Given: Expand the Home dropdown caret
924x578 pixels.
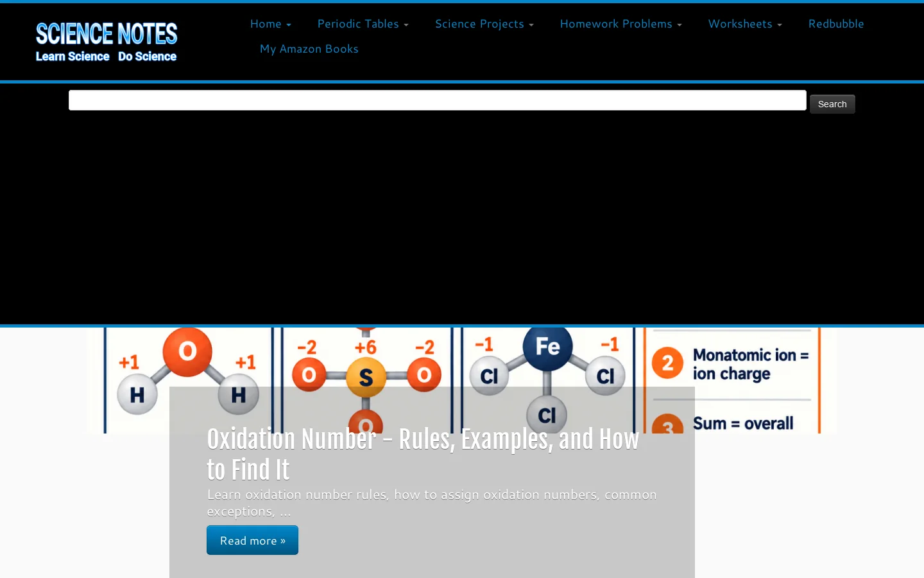Looking at the screenshot, I should pos(289,25).
